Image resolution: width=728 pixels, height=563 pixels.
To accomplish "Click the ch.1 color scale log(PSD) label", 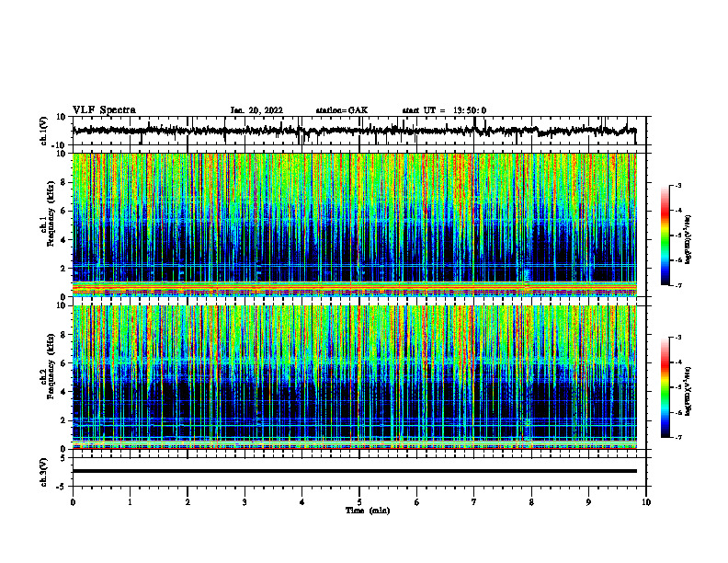I will click(x=688, y=240).
